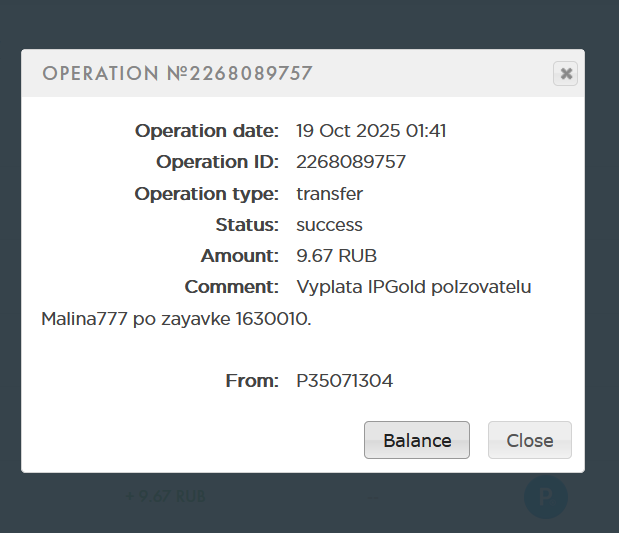Click the From label
619x533 pixels.
tap(252, 381)
